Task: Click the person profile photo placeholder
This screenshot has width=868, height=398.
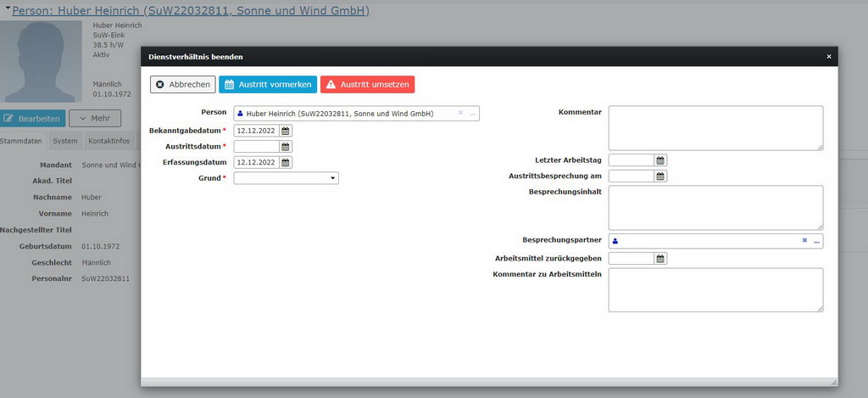Action: point(41,62)
